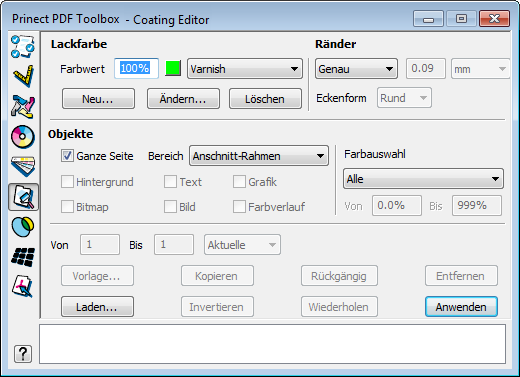Click the empty message area at the bottom
The width and height of the screenshot is (520, 377).
tap(272, 344)
